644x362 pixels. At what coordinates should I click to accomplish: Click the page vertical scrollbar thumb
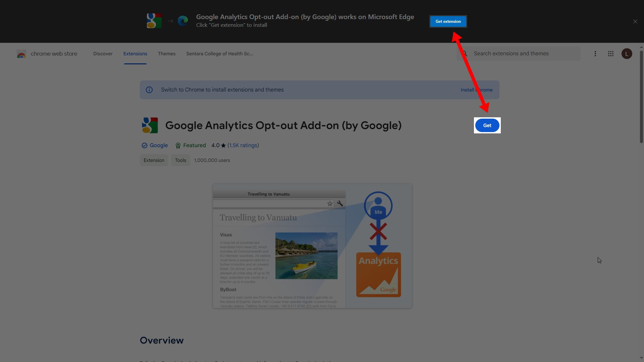click(x=641, y=97)
